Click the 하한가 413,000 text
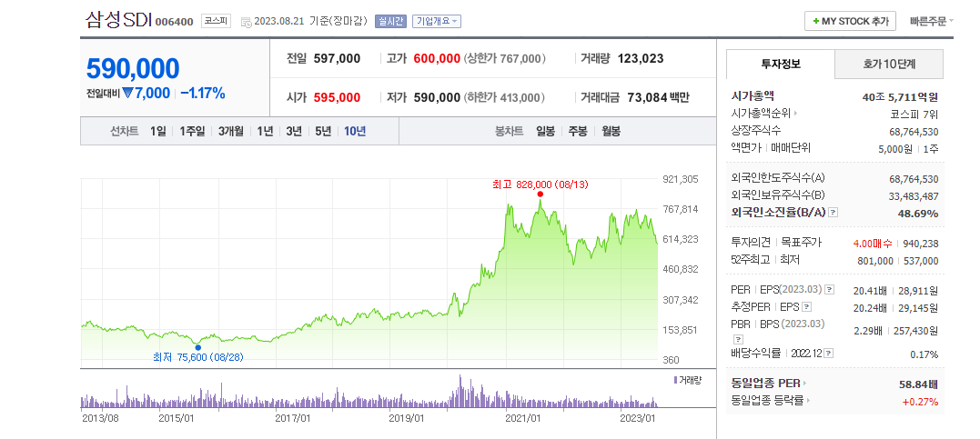 click(x=505, y=97)
